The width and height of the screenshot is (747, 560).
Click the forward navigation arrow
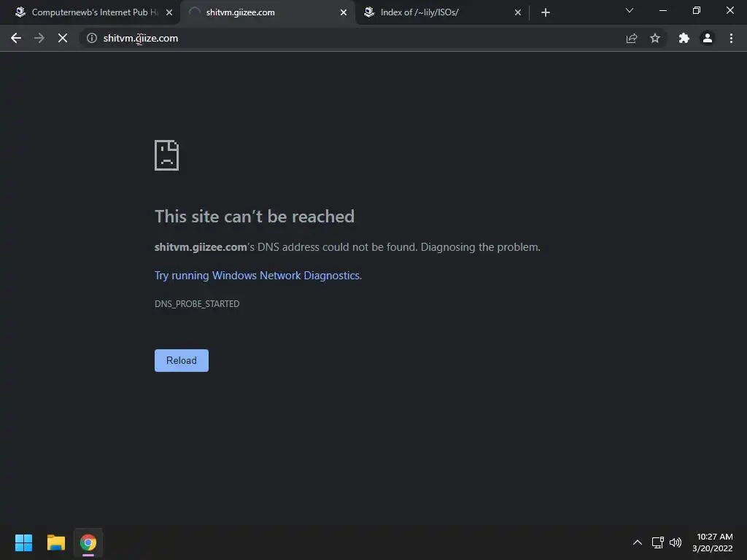click(39, 38)
